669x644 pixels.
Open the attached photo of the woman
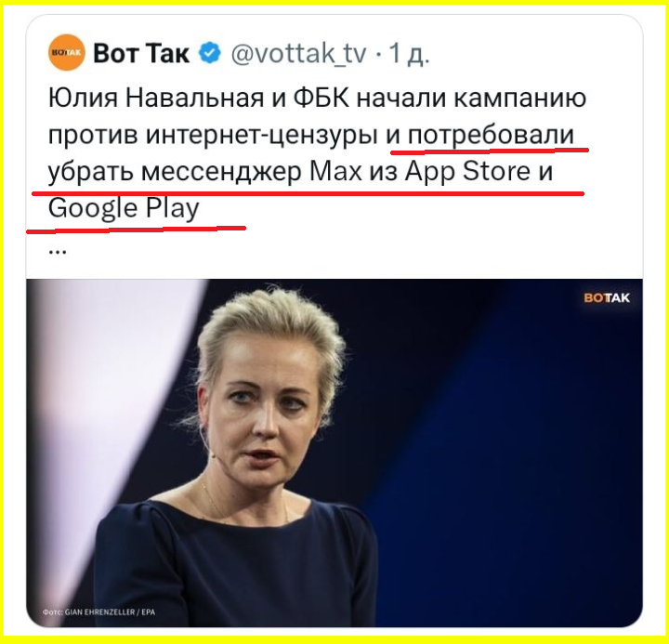[334, 453]
